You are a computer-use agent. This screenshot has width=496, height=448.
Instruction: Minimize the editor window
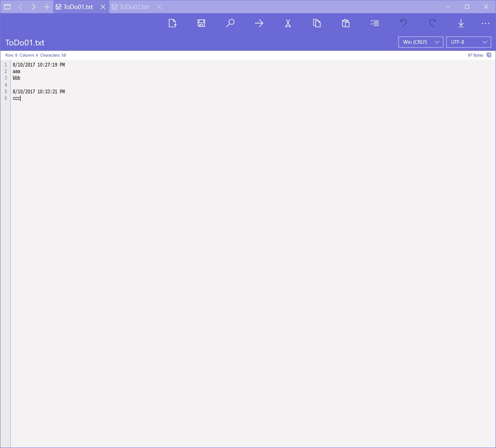(x=448, y=7)
